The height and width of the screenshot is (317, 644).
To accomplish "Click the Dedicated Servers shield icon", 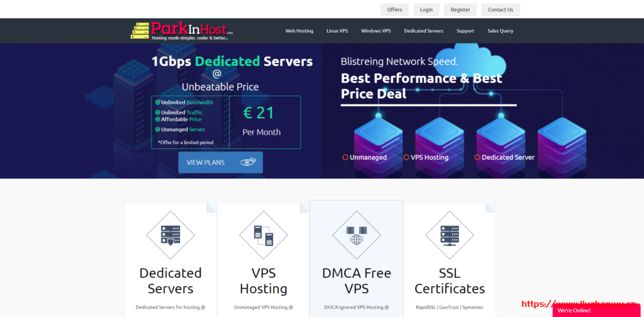I will click(x=170, y=235).
